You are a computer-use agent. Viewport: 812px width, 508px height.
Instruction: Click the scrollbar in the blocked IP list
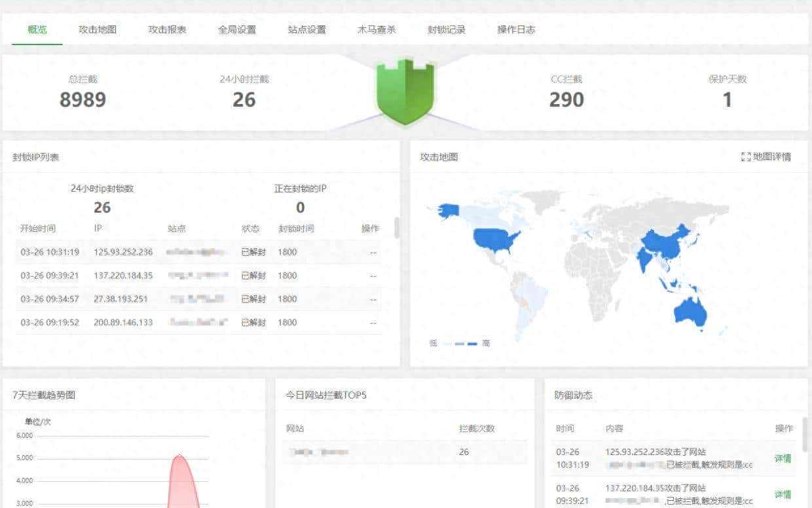coord(395,229)
